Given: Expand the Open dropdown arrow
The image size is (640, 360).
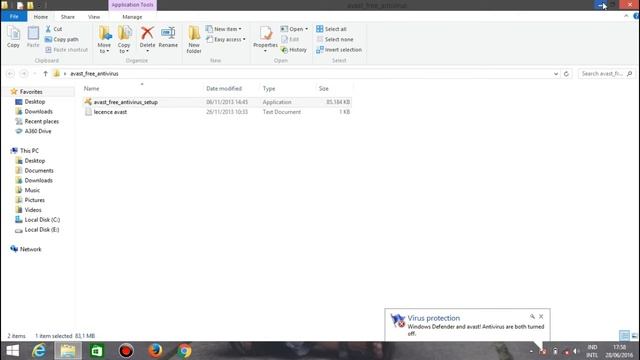Looking at the screenshot, I should (307, 29).
